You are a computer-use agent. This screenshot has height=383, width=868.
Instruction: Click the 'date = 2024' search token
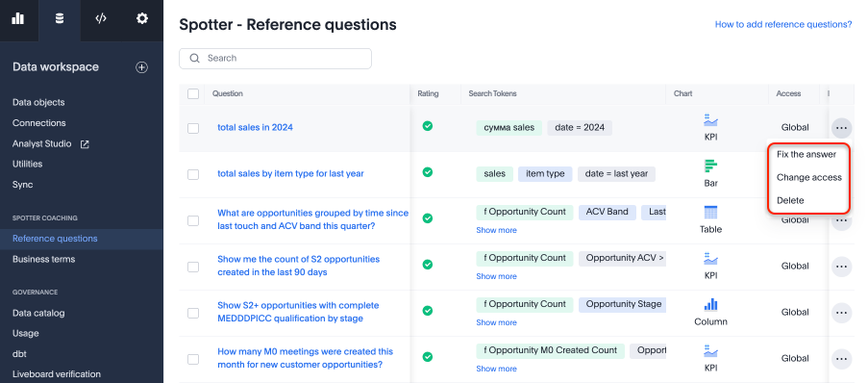click(580, 128)
